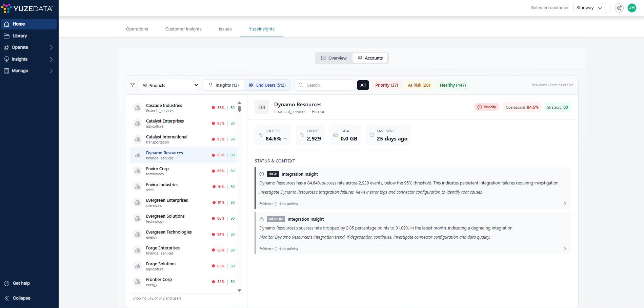Viewport: 644px width, 308px height.
Task: Toggle list to Insights (13)
Action: [x=224, y=85]
